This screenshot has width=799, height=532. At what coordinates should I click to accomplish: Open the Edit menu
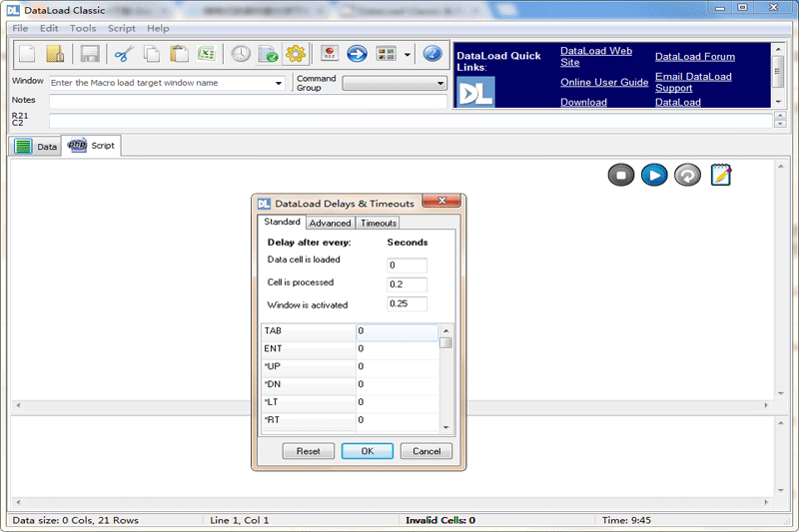click(x=49, y=29)
